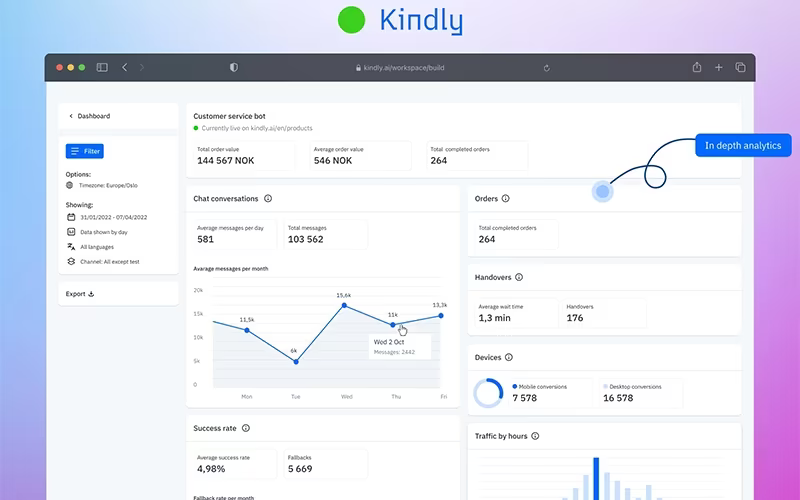Select 'All languages' option text
800x500 pixels.
[x=97, y=246]
